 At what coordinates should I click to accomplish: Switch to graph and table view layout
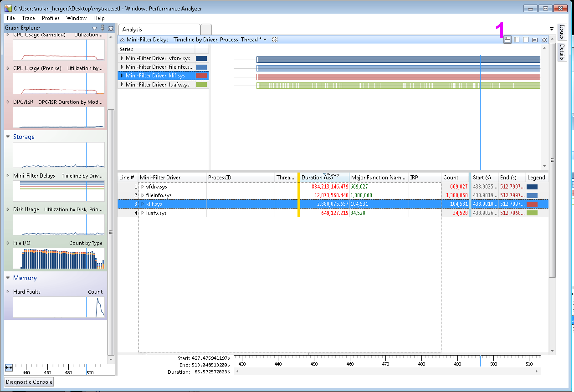[507, 40]
